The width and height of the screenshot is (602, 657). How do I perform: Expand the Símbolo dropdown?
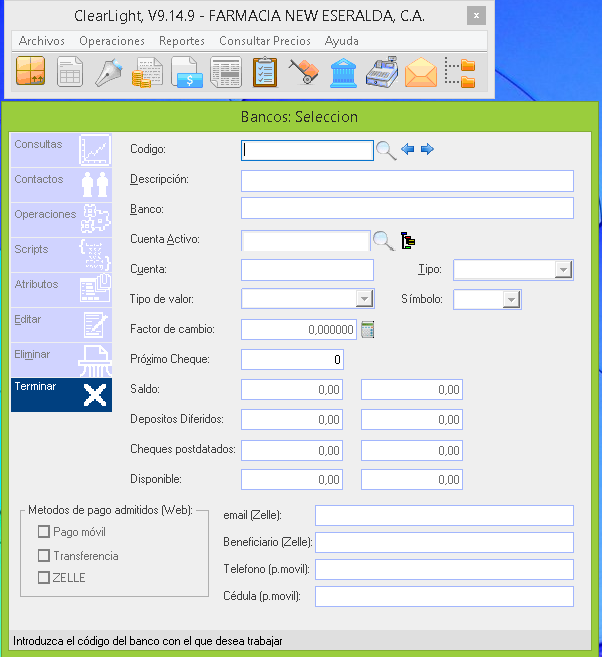click(510, 299)
